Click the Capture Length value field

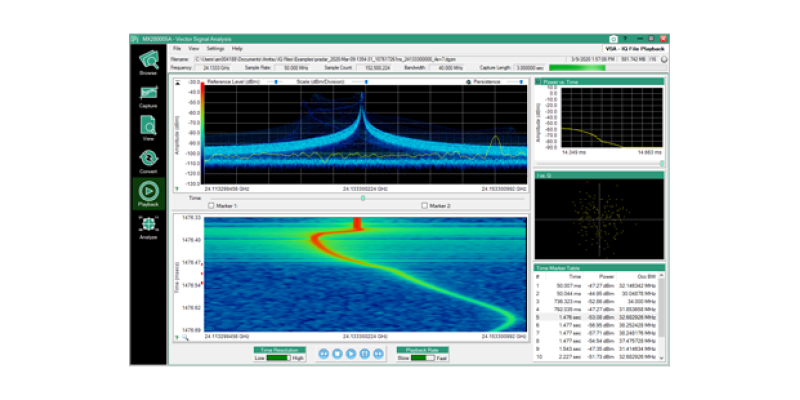pyautogui.click(x=529, y=67)
